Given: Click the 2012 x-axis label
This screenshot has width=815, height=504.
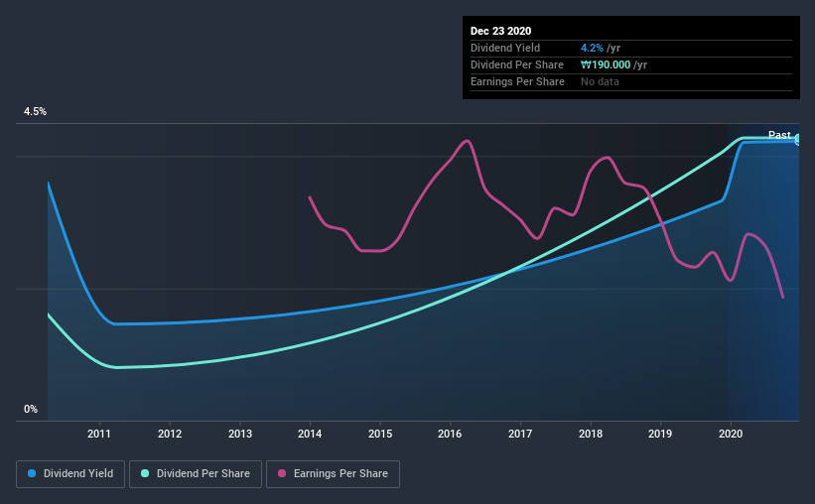Looking at the screenshot, I should point(170,434).
